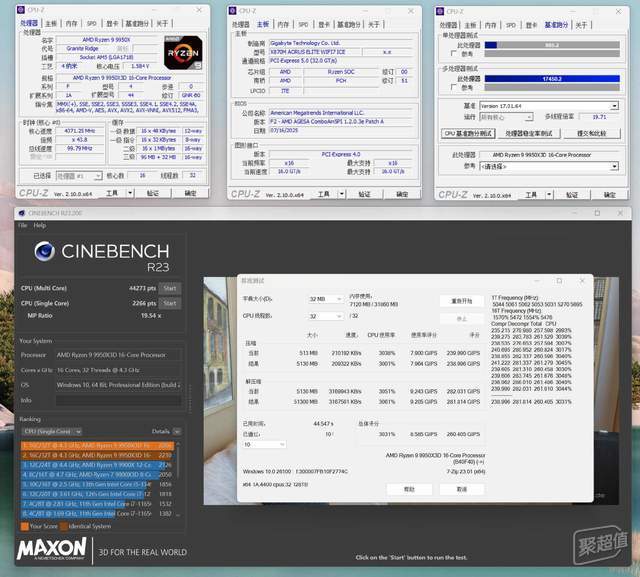Open benchmark Version 17.01.64 dropdown
Viewport: 640px width, 577px height.
549,106
